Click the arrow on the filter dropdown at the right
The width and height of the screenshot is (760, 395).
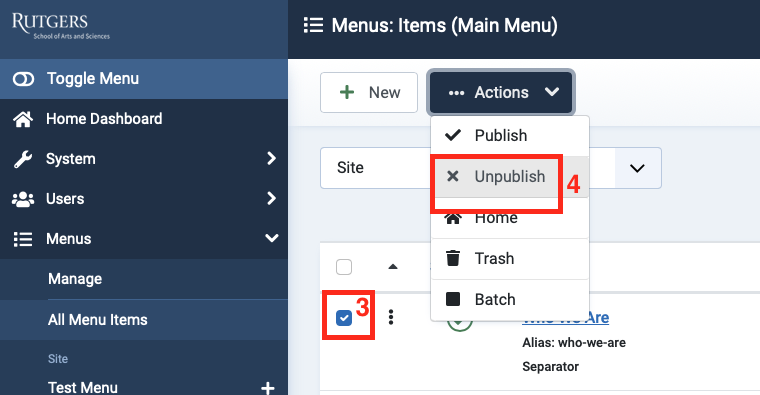point(637,168)
